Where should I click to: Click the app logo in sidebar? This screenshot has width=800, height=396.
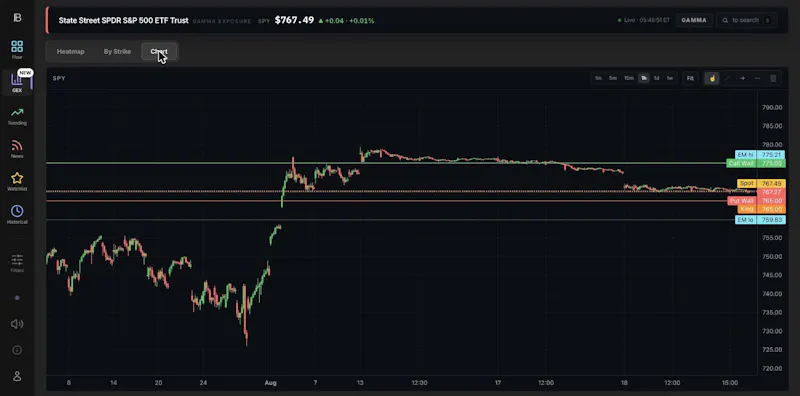click(17, 17)
